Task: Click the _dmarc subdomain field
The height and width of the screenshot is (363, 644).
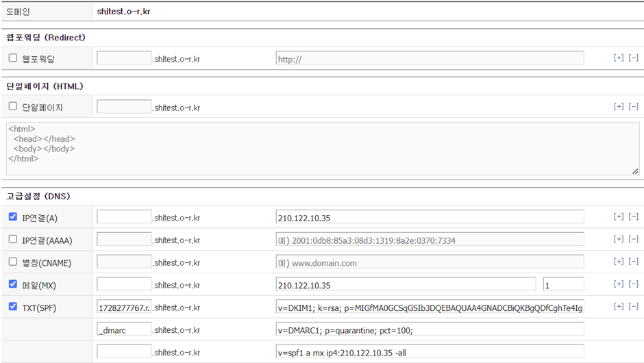Action: tap(124, 329)
